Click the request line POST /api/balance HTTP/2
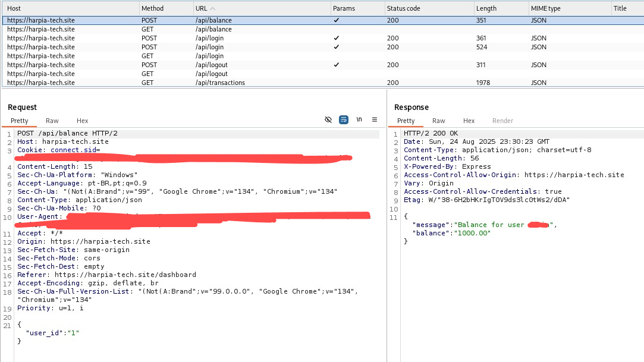Image resolution: width=644 pixels, height=362 pixels. click(x=67, y=133)
